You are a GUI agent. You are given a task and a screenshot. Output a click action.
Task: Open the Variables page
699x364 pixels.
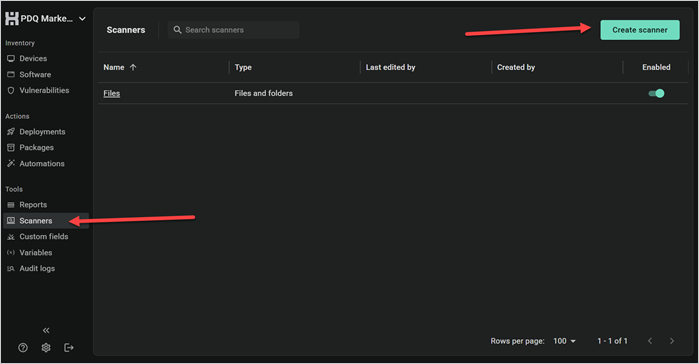click(36, 253)
